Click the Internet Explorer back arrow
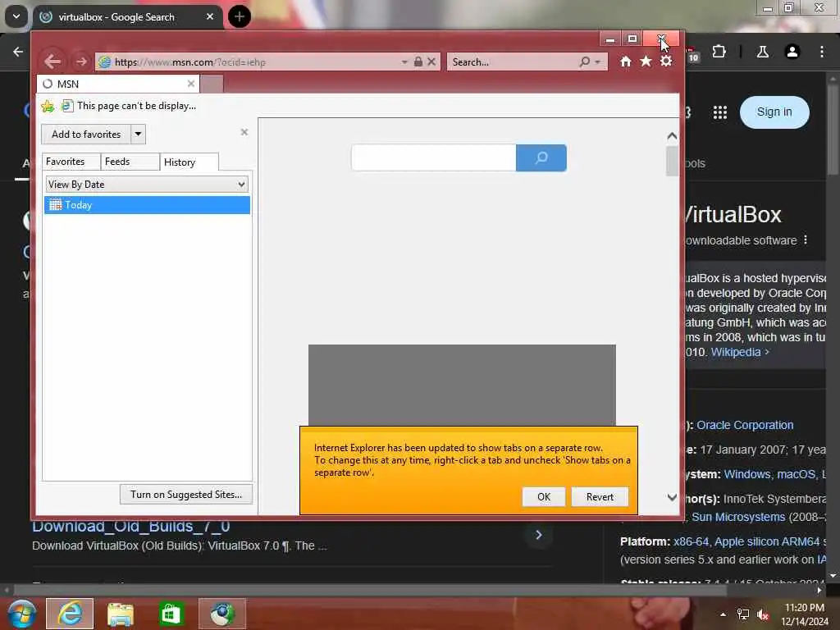Screen dimensions: 840x630 tap(52, 62)
